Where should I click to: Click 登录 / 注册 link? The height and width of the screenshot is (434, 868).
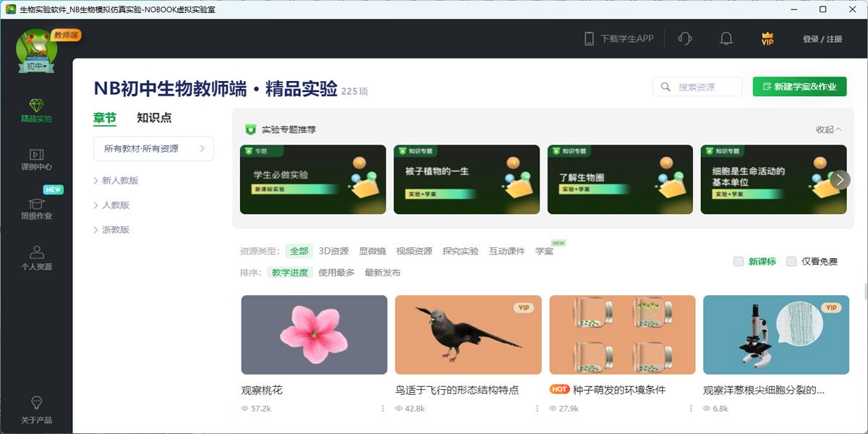pyautogui.click(x=822, y=39)
